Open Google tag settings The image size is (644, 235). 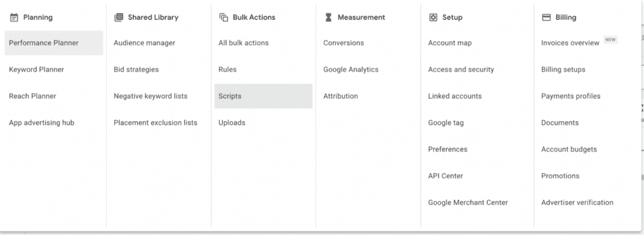(x=446, y=123)
